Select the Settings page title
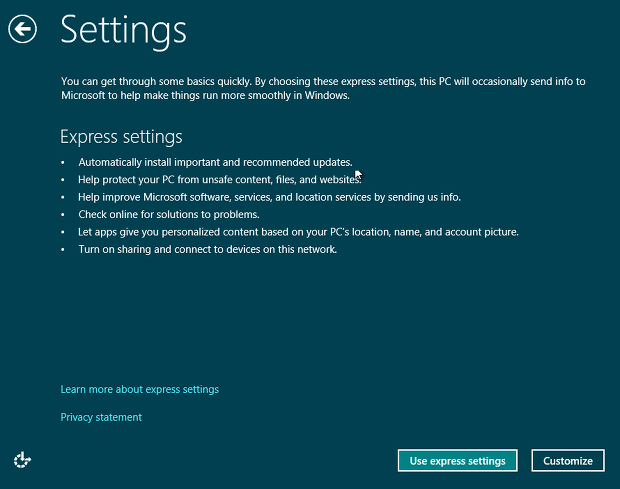This screenshot has width=620, height=489. tap(123, 31)
